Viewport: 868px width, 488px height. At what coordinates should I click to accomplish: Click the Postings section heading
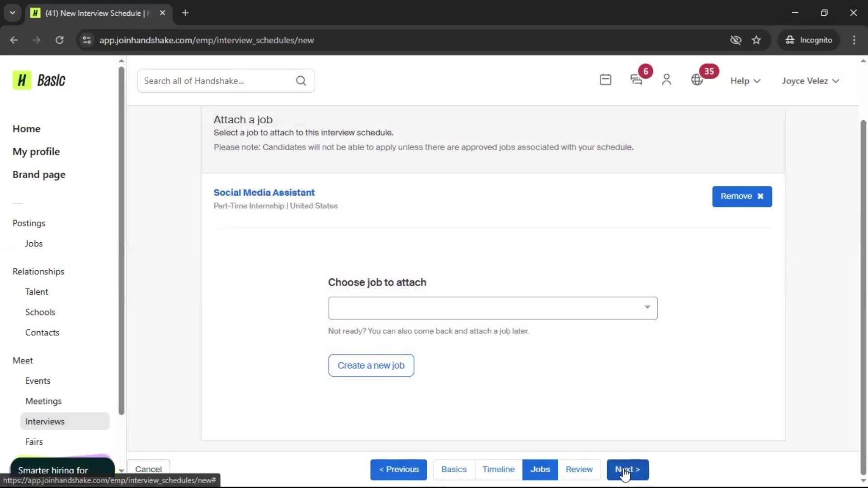29,223
